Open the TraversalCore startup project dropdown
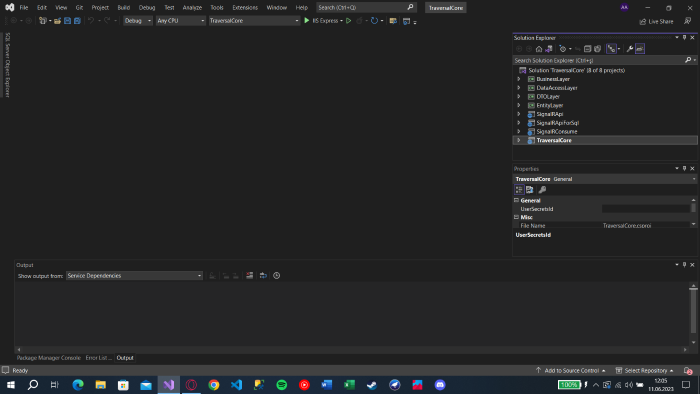 [254, 21]
